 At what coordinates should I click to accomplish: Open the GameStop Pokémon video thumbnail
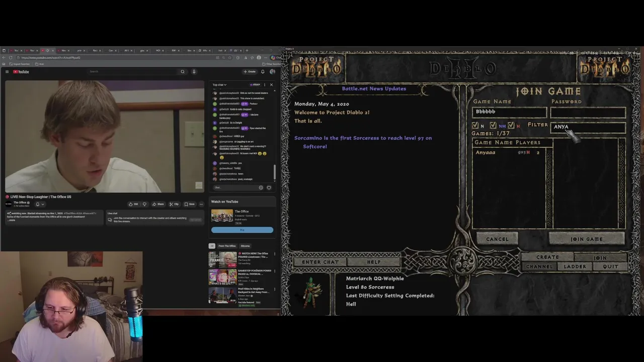222,277
